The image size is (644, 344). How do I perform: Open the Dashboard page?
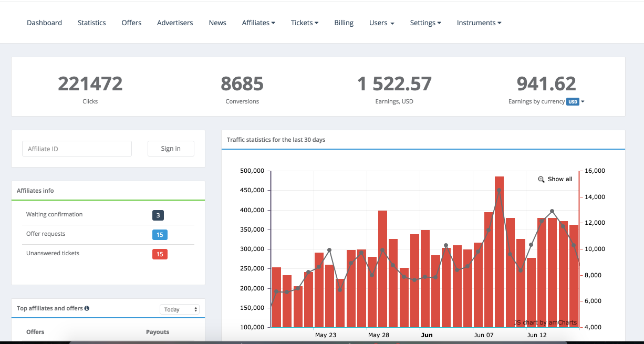(x=44, y=23)
